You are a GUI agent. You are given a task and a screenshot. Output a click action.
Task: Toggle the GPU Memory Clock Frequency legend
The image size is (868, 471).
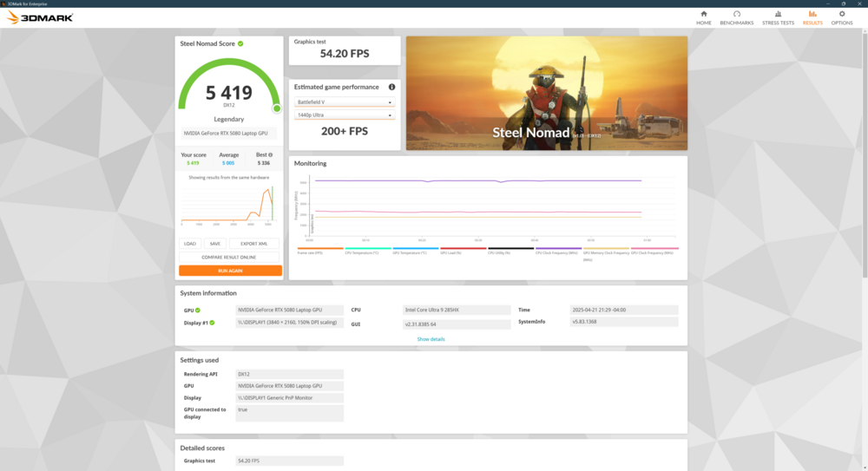(606, 253)
